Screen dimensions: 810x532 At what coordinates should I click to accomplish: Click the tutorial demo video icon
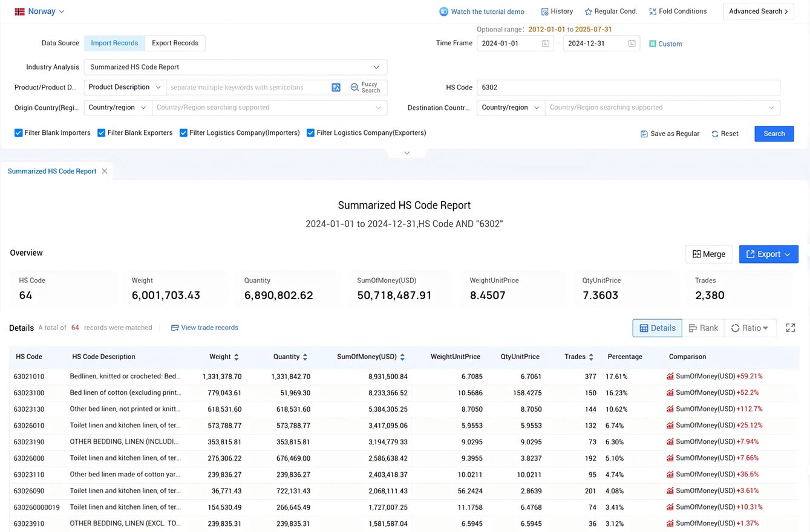(444, 11)
